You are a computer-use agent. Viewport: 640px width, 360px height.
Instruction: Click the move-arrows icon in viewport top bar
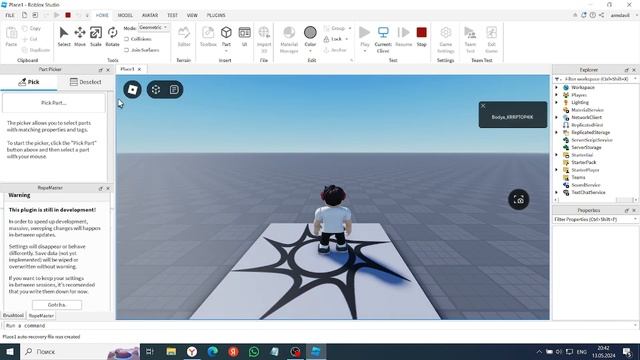156,90
